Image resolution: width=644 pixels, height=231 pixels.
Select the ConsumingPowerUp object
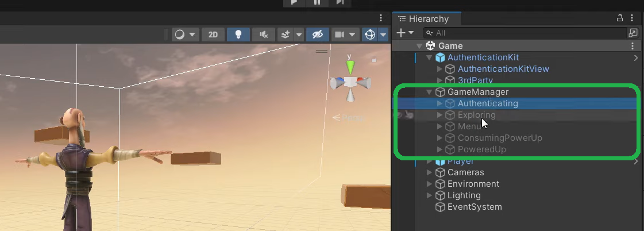[500, 138]
